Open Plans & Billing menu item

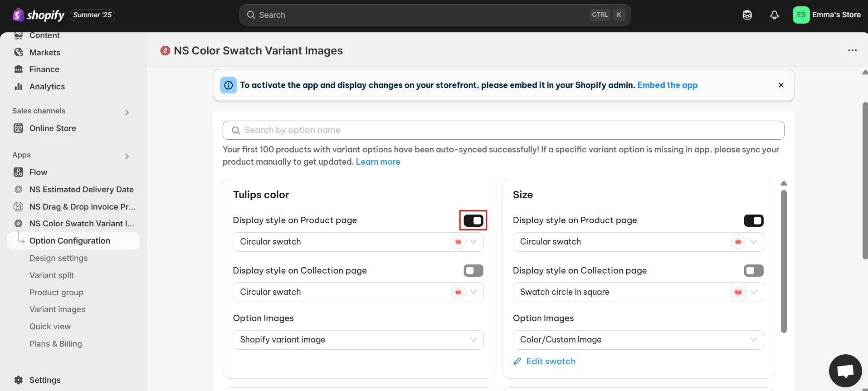(x=56, y=344)
